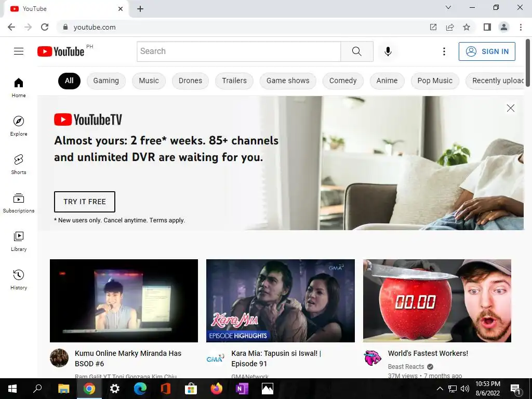Click the address bar URL youtube.com

(x=95, y=27)
